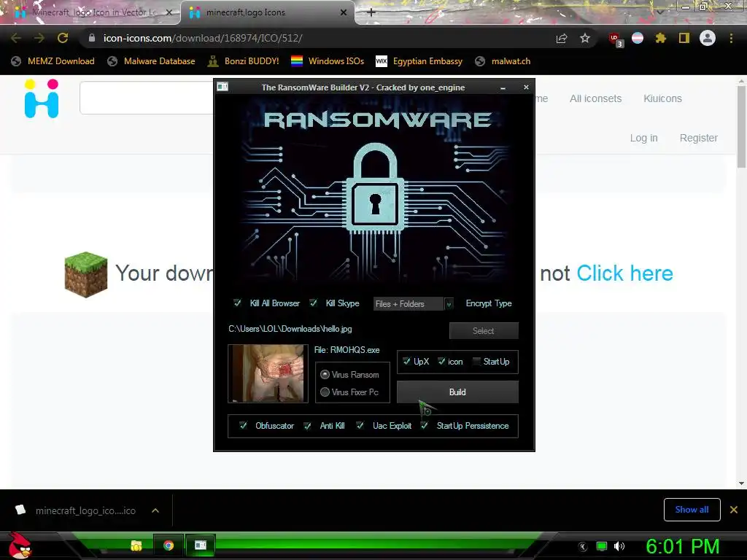
Task: Open Chrome's three-dot menu
Action: [x=731, y=38]
